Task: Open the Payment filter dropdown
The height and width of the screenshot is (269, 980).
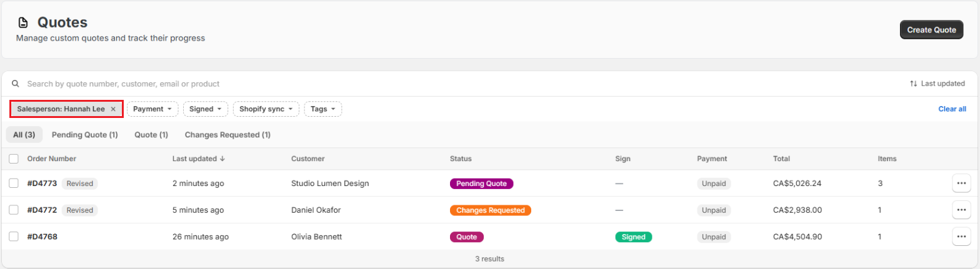Action: coord(152,109)
